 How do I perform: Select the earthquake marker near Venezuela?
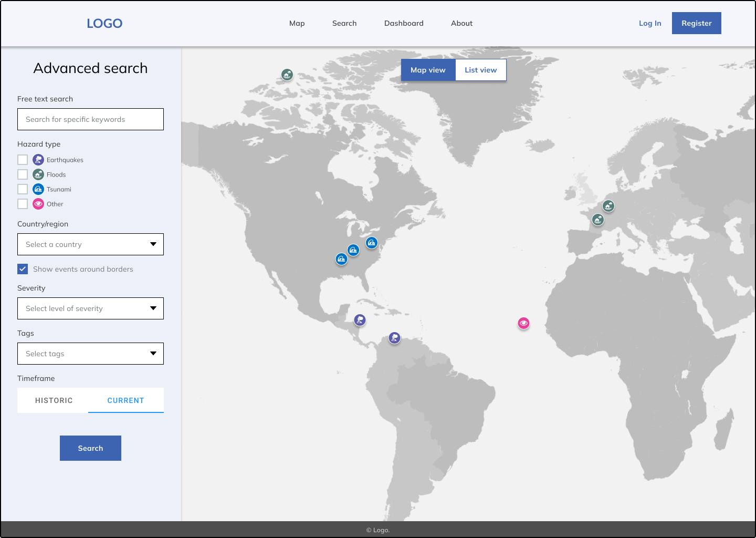tap(394, 338)
